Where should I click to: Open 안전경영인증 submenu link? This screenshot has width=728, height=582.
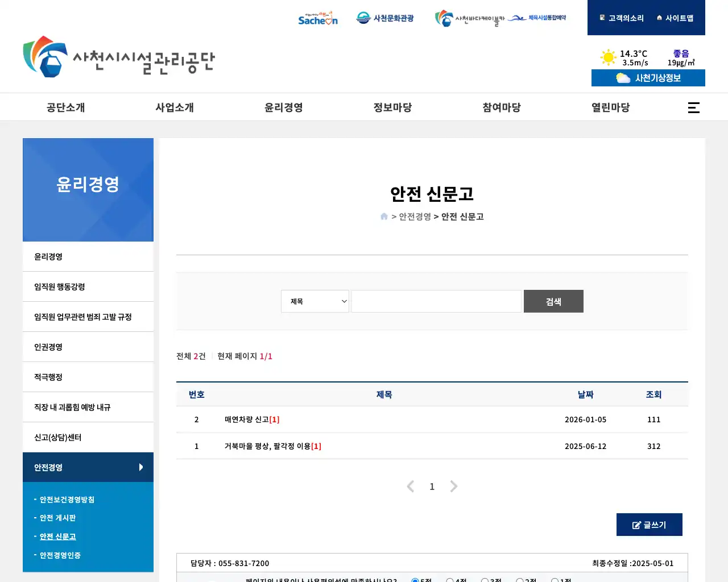(60, 555)
